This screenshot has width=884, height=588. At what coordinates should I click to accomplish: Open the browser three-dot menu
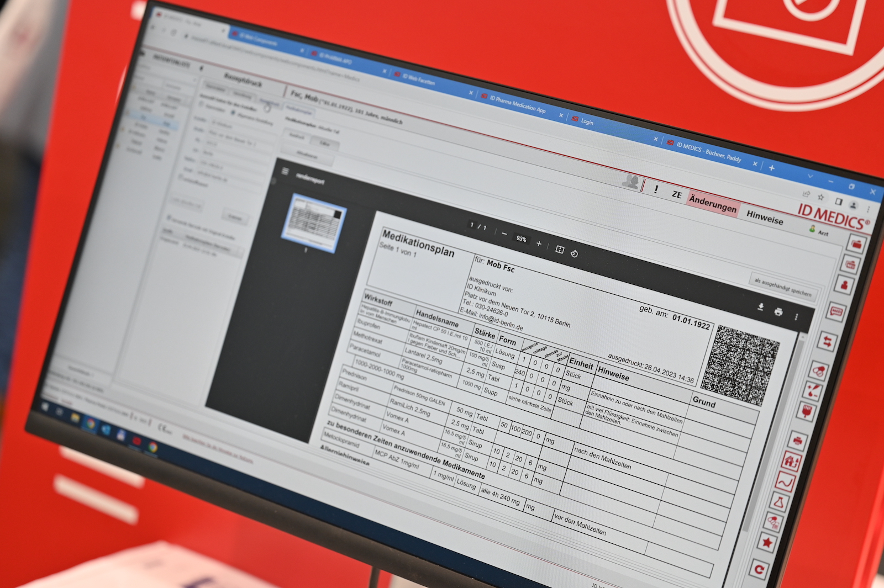click(868, 209)
